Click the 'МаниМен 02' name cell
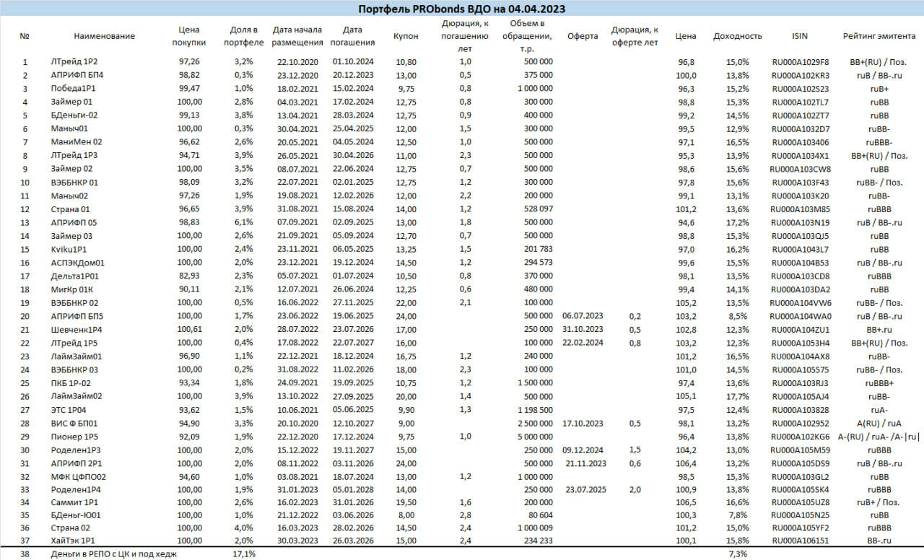 tap(77, 141)
